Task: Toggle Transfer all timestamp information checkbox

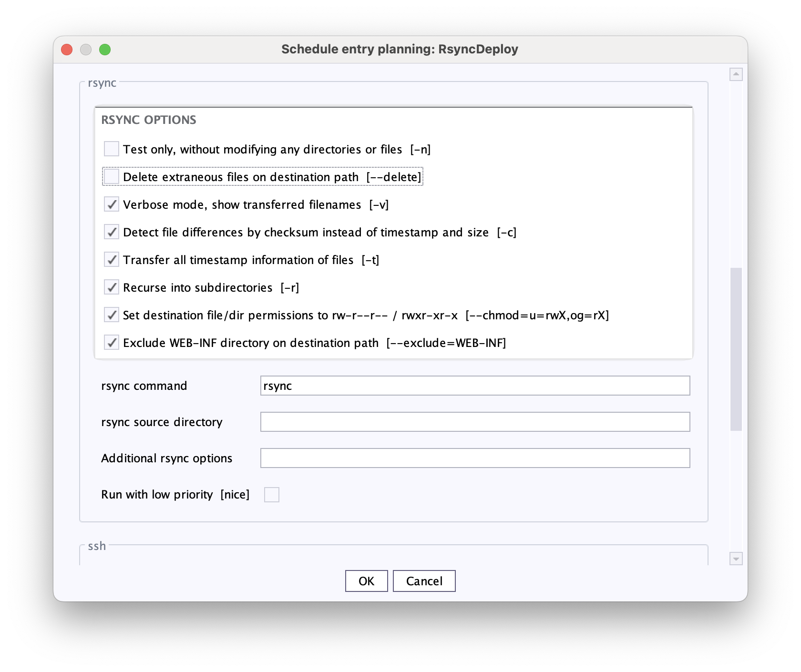Action: tap(112, 260)
